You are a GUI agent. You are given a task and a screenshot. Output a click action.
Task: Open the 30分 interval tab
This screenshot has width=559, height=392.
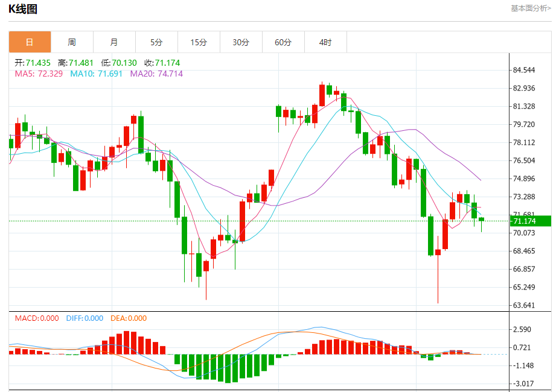(241, 42)
